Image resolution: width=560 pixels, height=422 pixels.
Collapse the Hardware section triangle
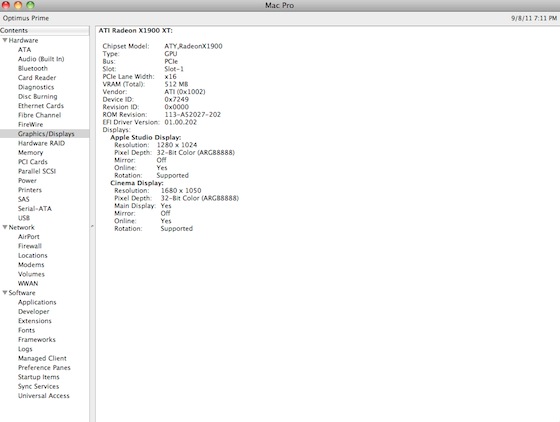tap(5, 40)
